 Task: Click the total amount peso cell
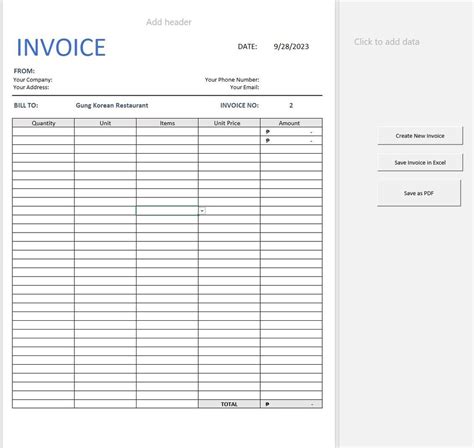pos(291,404)
